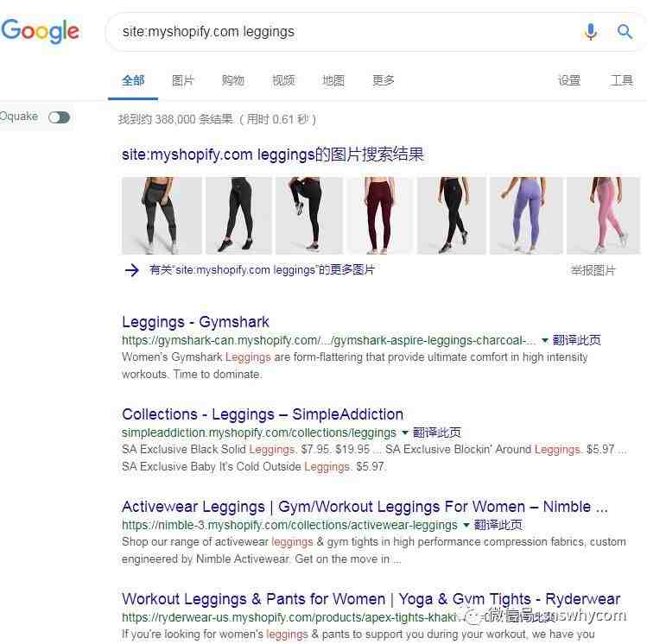Click the voice search microphone icon
Viewport: 647px width, 644px height.
point(591,31)
